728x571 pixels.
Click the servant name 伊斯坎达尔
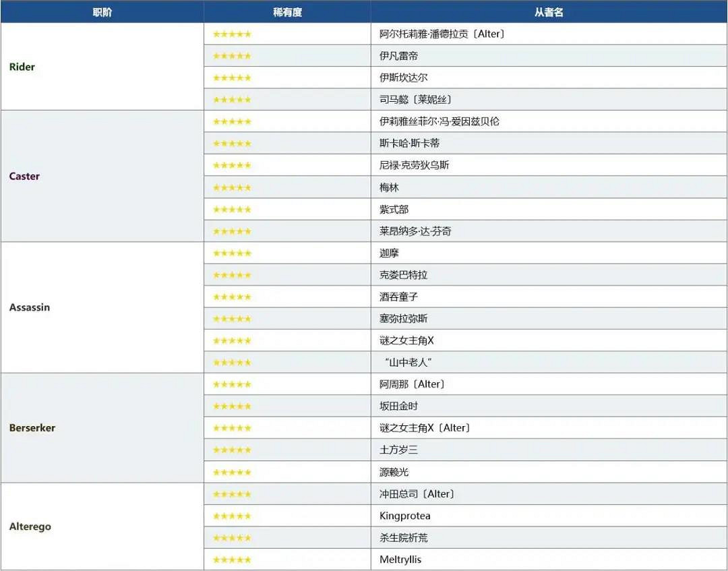click(403, 78)
